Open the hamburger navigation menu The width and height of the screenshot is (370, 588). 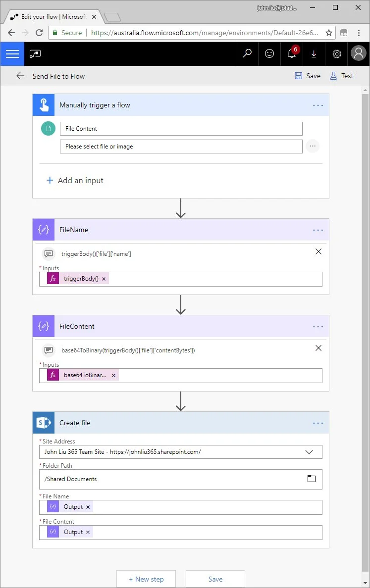tap(12, 54)
